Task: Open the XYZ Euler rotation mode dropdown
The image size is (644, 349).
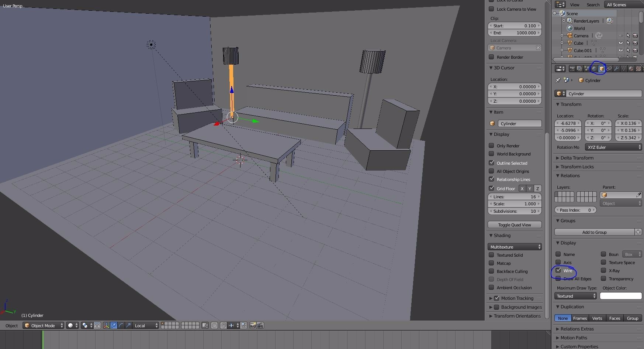Action: pyautogui.click(x=613, y=147)
